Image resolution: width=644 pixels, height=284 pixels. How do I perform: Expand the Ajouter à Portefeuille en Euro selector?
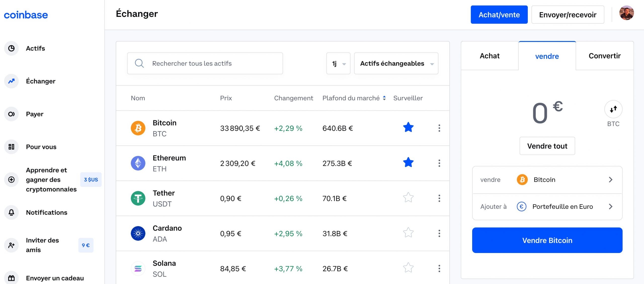click(x=547, y=207)
